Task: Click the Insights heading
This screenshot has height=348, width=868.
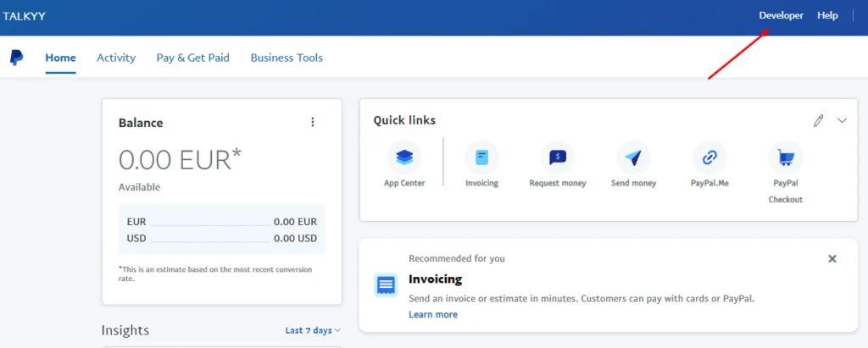Action: pos(125,330)
